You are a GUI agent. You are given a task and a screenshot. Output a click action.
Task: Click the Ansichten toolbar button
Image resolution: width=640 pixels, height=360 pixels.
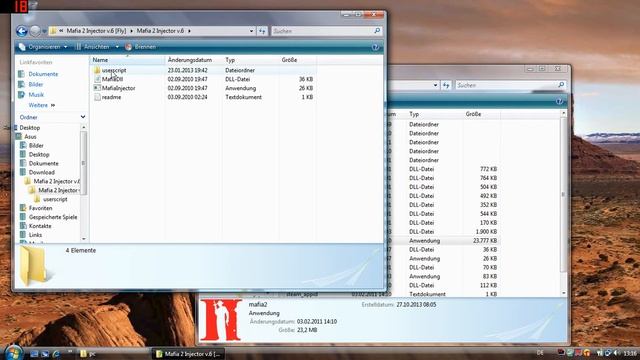pos(93,47)
